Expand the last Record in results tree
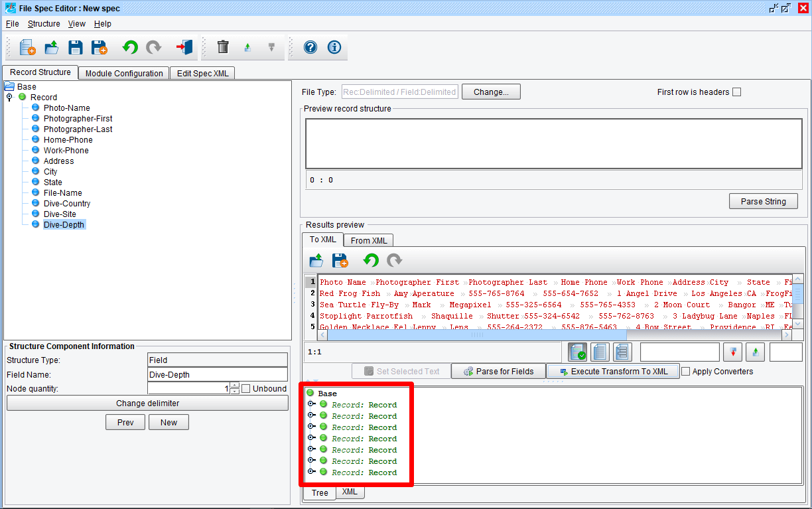This screenshot has height=509, width=812. (x=311, y=473)
